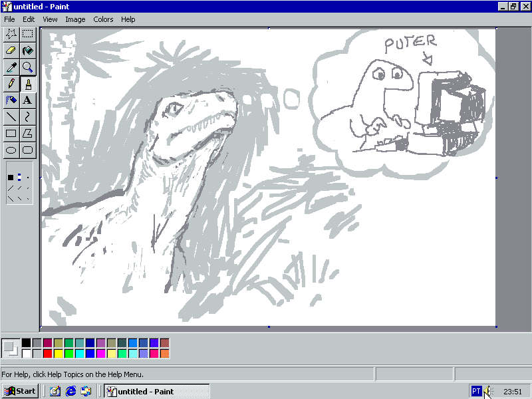This screenshot has width=532, height=399.
Task: Choose the smallest square brush shape
Action: [28, 178]
